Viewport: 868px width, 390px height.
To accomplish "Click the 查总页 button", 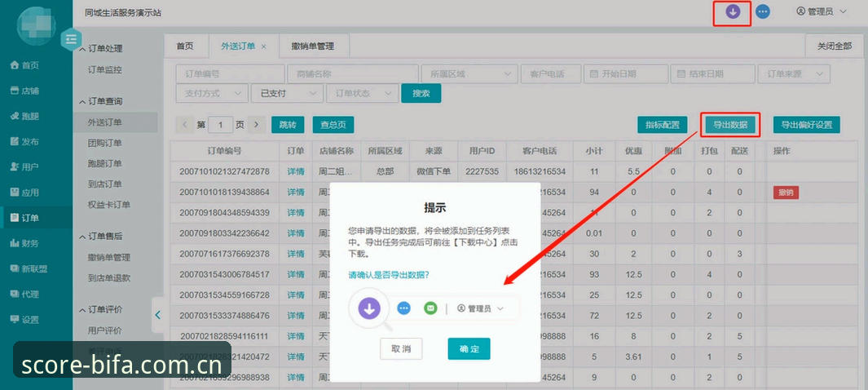I will 333,125.
